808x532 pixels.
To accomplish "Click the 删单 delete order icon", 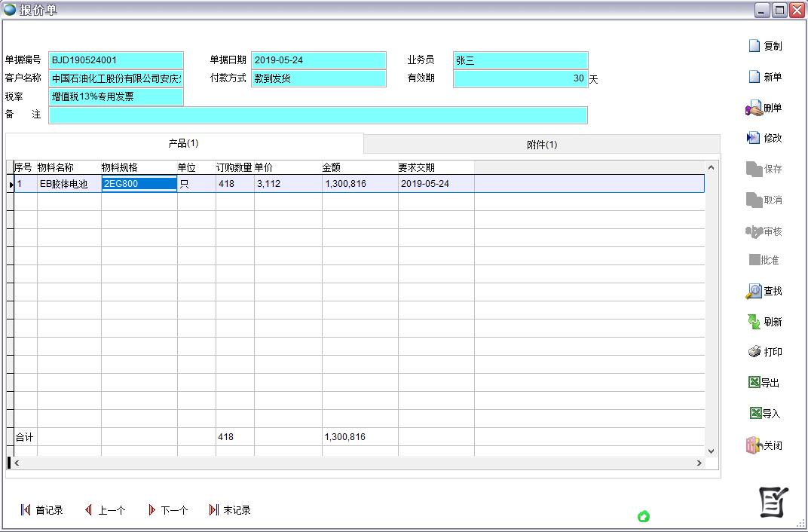I will (754, 109).
